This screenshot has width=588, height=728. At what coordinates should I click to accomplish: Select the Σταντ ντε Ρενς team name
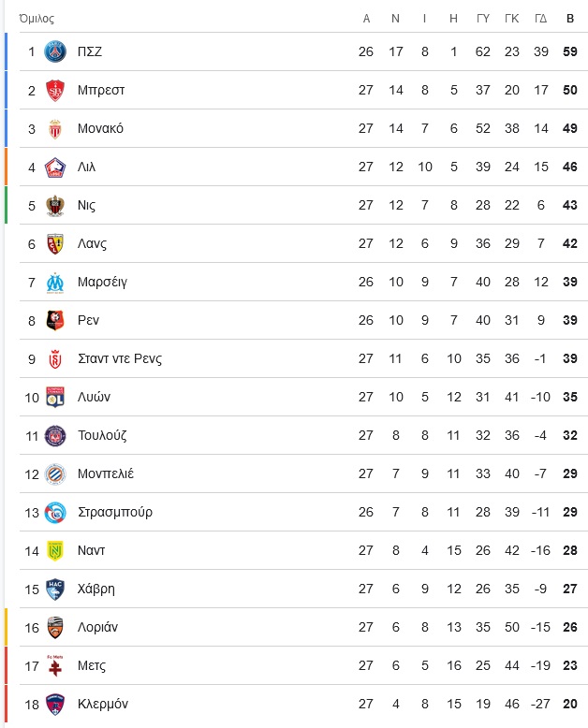(x=120, y=359)
